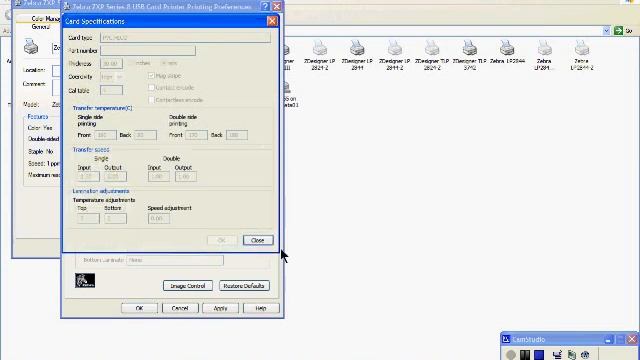Click OK in Printing Preferences
The height and width of the screenshot is (360, 640).
coord(139,308)
